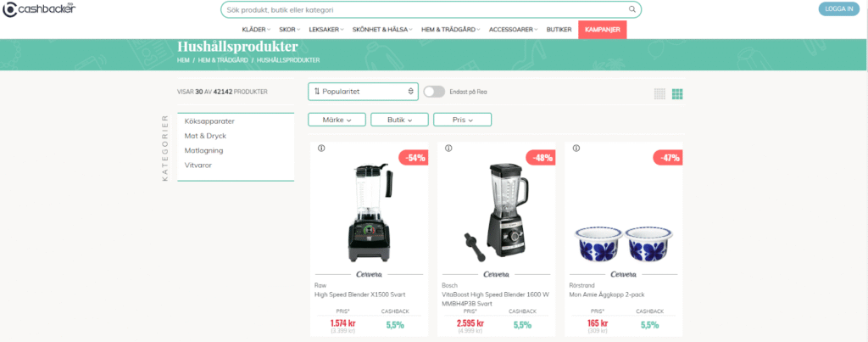Open VitaBoost High Speed Blender title
Screen dimensions: 868x342
[x=495, y=300]
